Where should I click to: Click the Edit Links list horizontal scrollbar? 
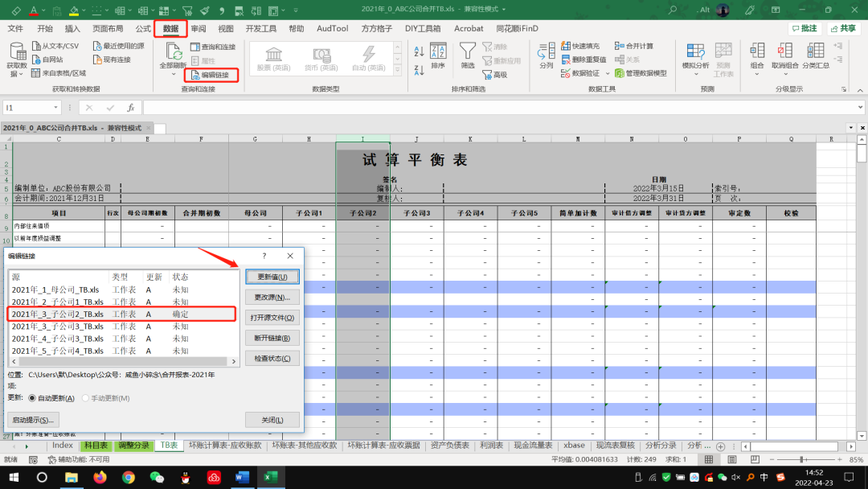[123, 361]
